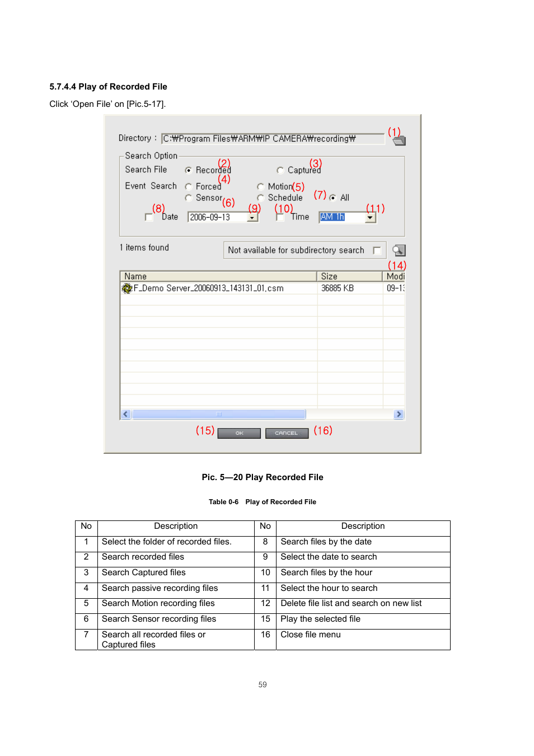This screenshot has height=756, width=534.
Task: Sort the file list by Size column
Action: point(349,276)
